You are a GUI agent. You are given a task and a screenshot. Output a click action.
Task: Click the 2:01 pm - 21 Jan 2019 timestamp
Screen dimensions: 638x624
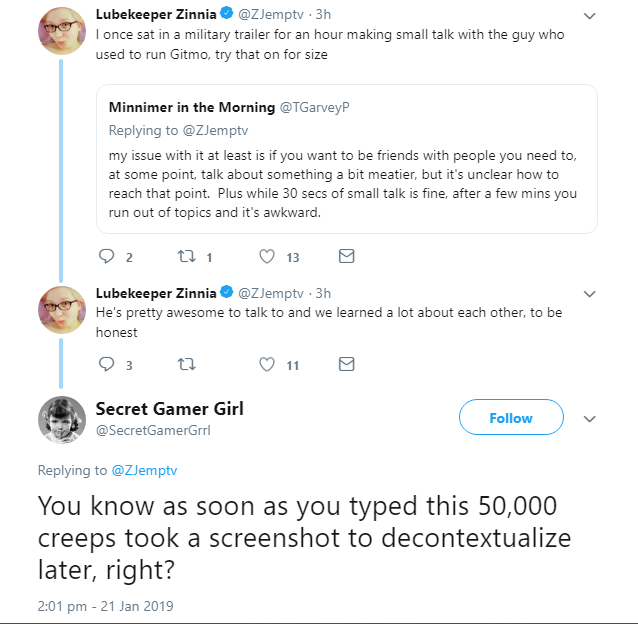105,606
